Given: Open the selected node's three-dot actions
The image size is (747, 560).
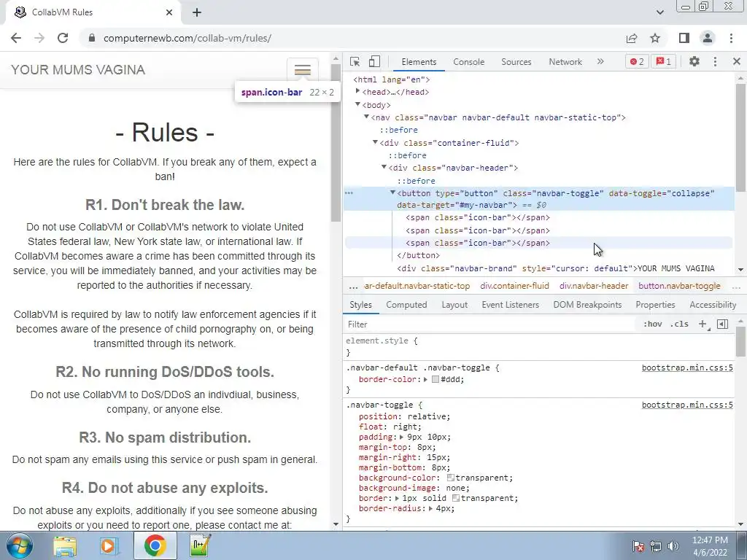Looking at the screenshot, I should pos(349,193).
